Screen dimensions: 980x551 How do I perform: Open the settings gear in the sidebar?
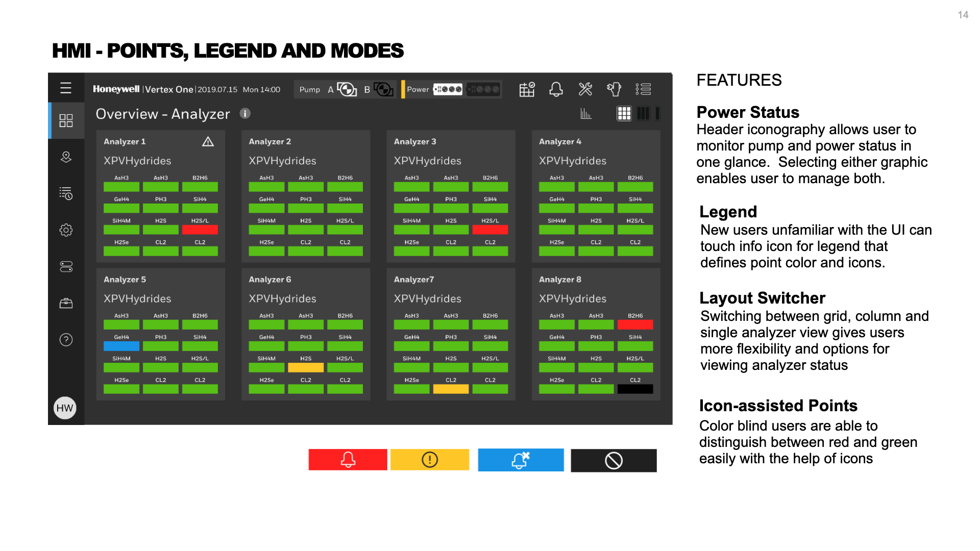click(66, 230)
